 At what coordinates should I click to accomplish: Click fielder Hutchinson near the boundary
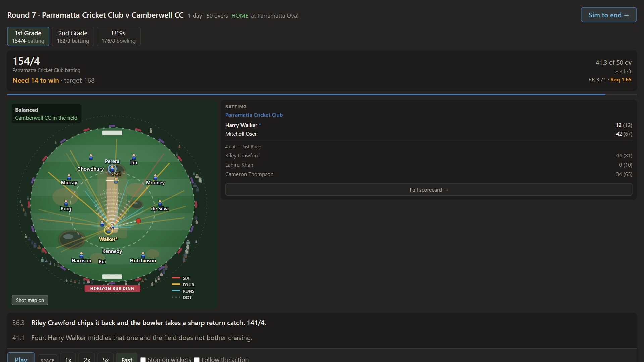tap(143, 255)
